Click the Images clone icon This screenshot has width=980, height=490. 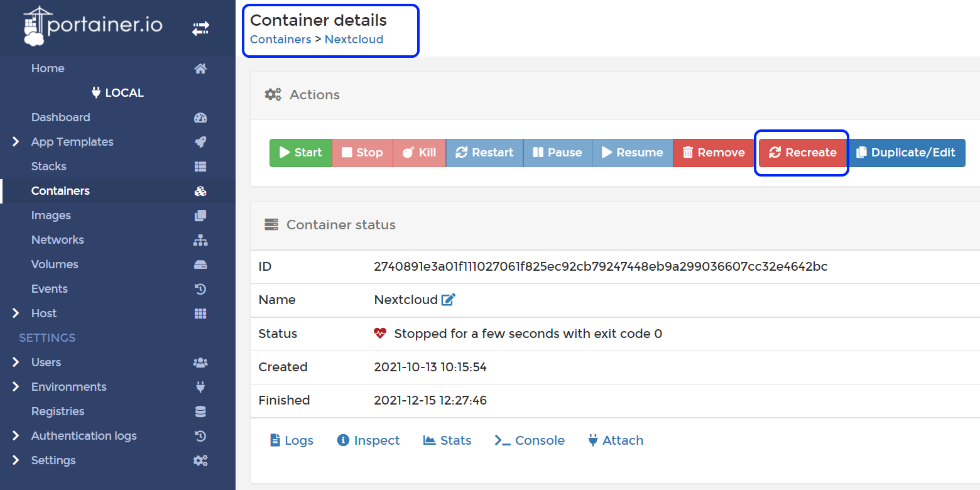click(200, 215)
